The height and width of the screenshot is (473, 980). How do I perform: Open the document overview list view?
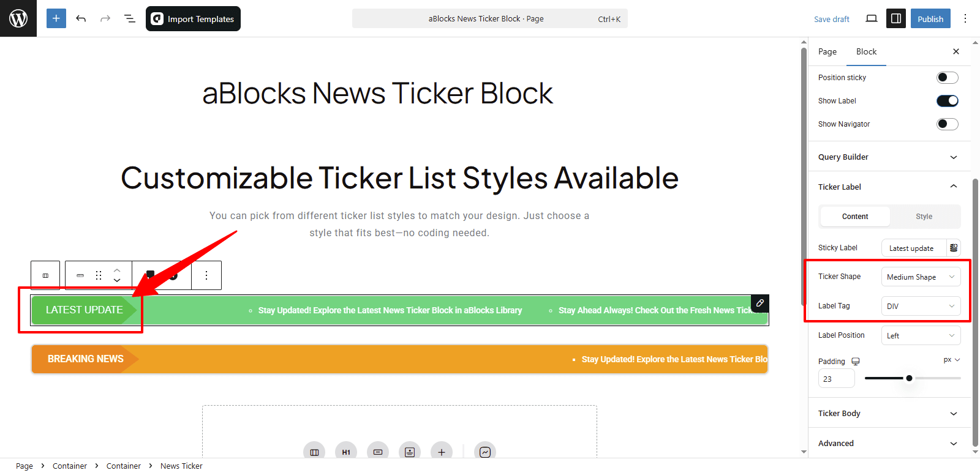130,18
